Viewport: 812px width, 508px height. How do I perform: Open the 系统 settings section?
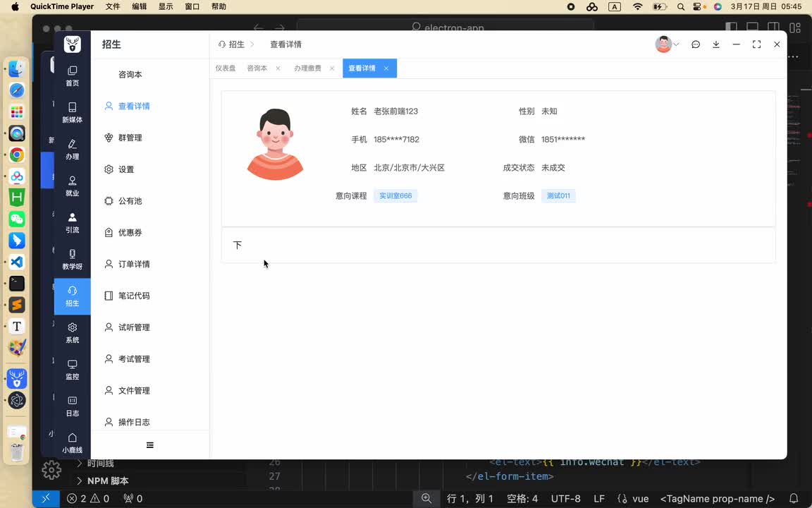tap(72, 333)
